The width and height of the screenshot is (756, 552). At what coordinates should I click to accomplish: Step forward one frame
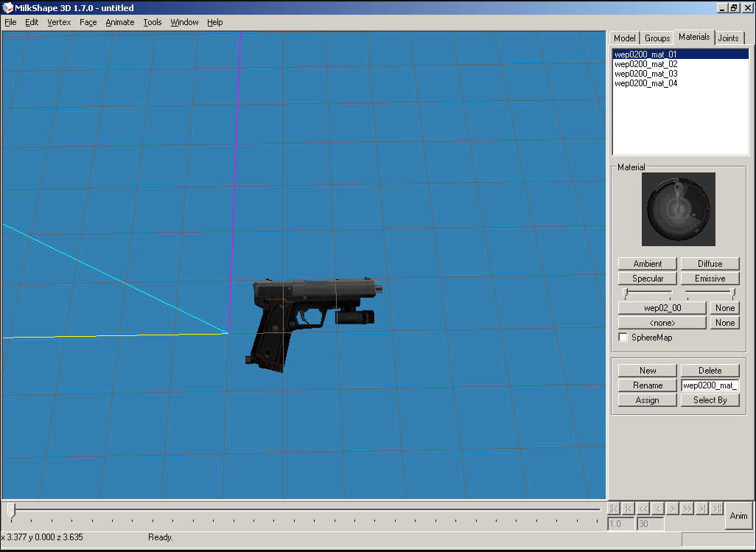(x=673, y=509)
